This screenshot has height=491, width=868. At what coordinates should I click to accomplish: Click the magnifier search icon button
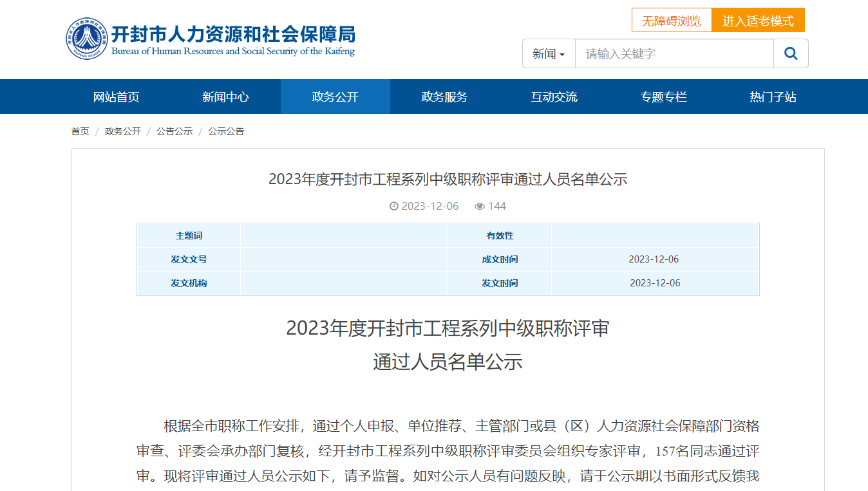(x=791, y=53)
